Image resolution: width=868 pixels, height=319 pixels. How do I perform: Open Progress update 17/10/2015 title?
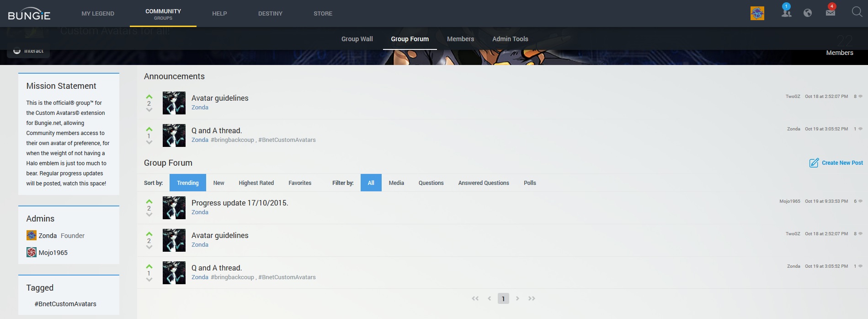click(240, 203)
